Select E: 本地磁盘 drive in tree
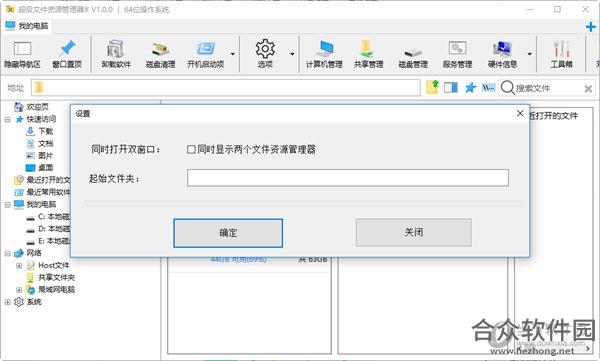Screen dimensions: 600x361 point(54,241)
